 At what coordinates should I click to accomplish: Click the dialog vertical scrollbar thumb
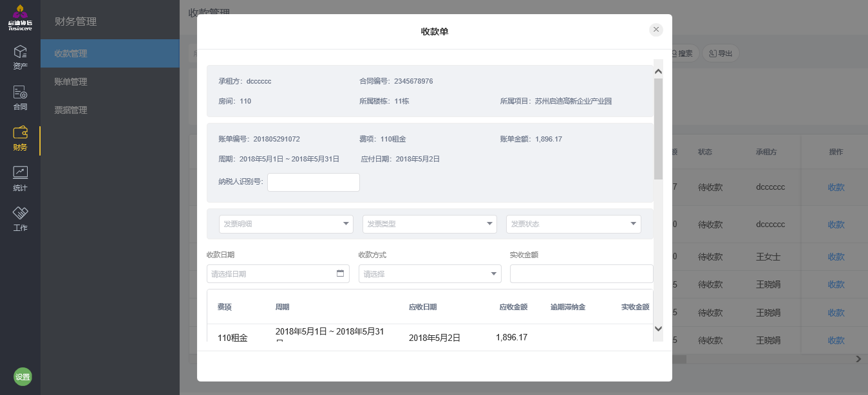[658, 129]
